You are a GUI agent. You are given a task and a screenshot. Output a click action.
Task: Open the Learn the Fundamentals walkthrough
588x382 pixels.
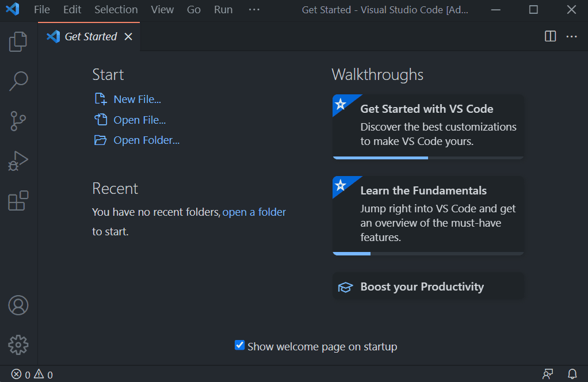pyautogui.click(x=428, y=216)
